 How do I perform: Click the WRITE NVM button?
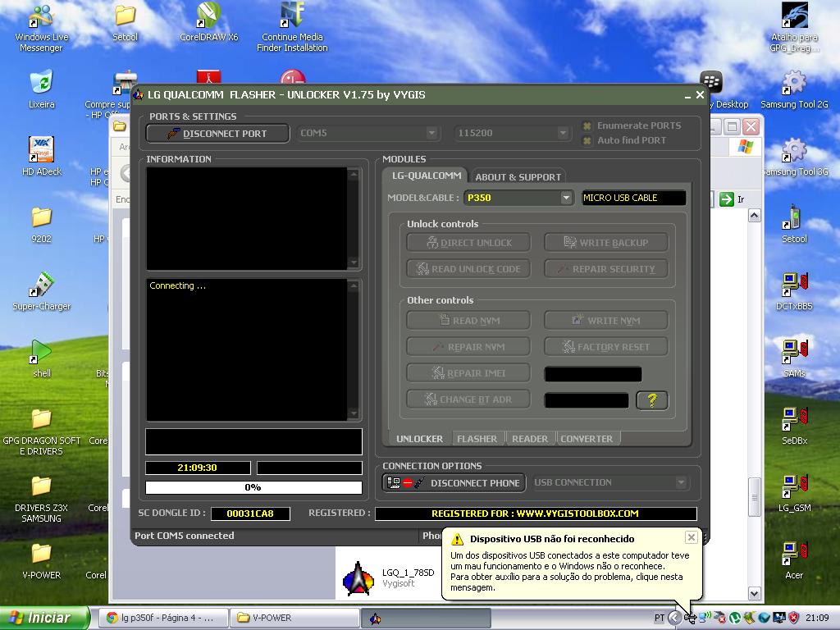(606, 321)
